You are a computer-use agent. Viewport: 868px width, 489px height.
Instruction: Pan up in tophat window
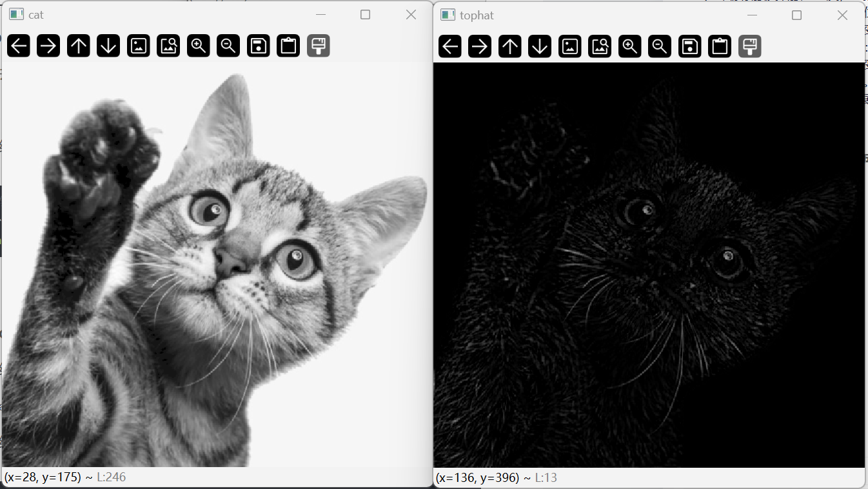point(510,46)
